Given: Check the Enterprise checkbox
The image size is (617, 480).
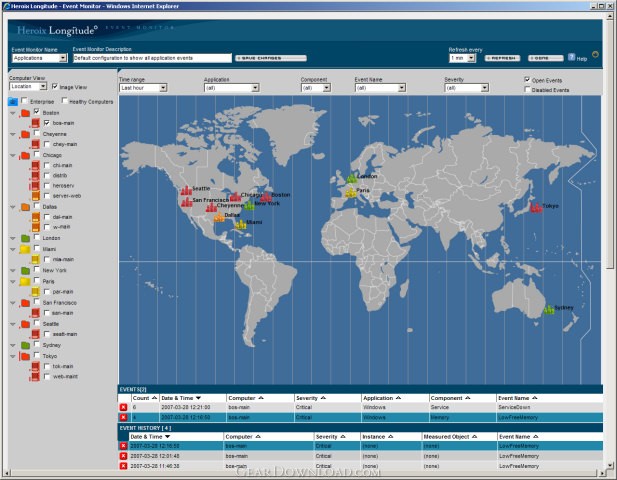Looking at the screenshot, I should click(24, 101).
